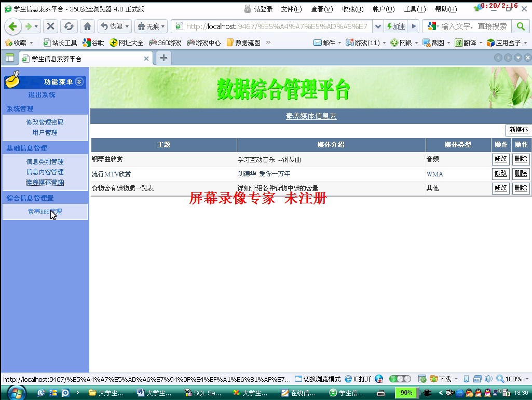Open the 查看(V) menu
The height and width of the screenshot is (400, 532).
pos(322,9)
